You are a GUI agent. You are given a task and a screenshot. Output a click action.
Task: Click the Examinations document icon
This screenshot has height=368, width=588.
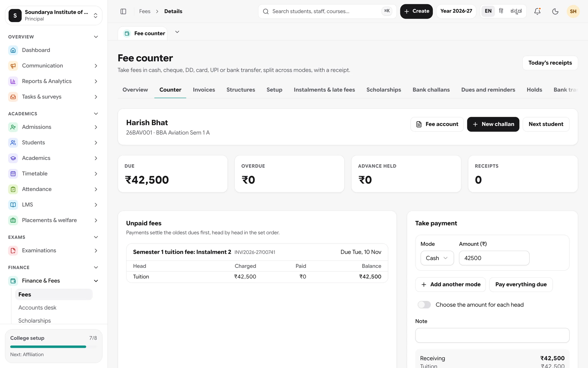point(13,250)
